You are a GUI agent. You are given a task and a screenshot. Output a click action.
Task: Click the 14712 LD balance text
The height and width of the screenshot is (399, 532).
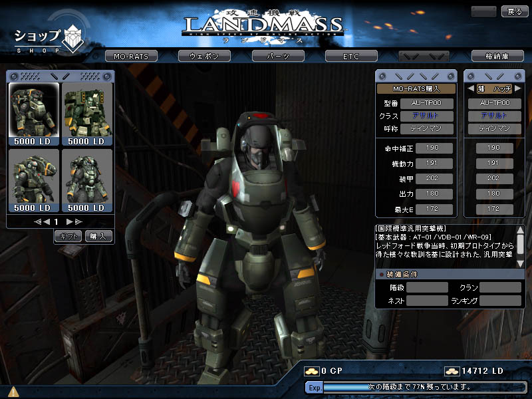(483, 371)
